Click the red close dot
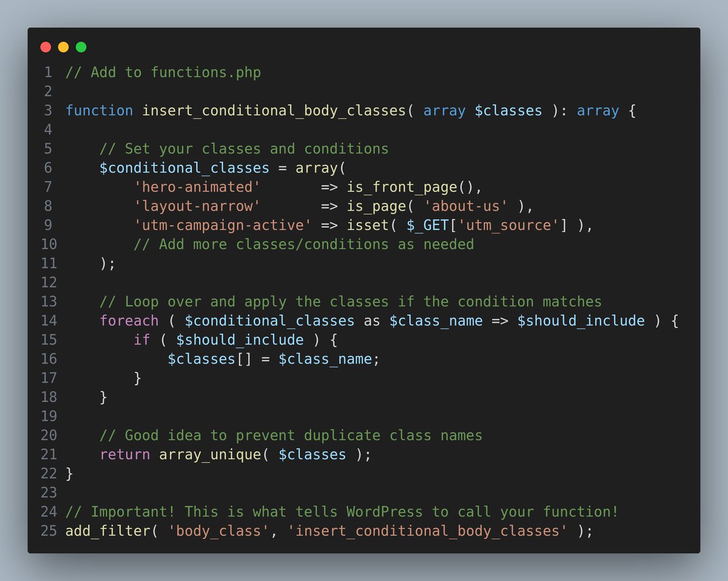 point(45,47)
